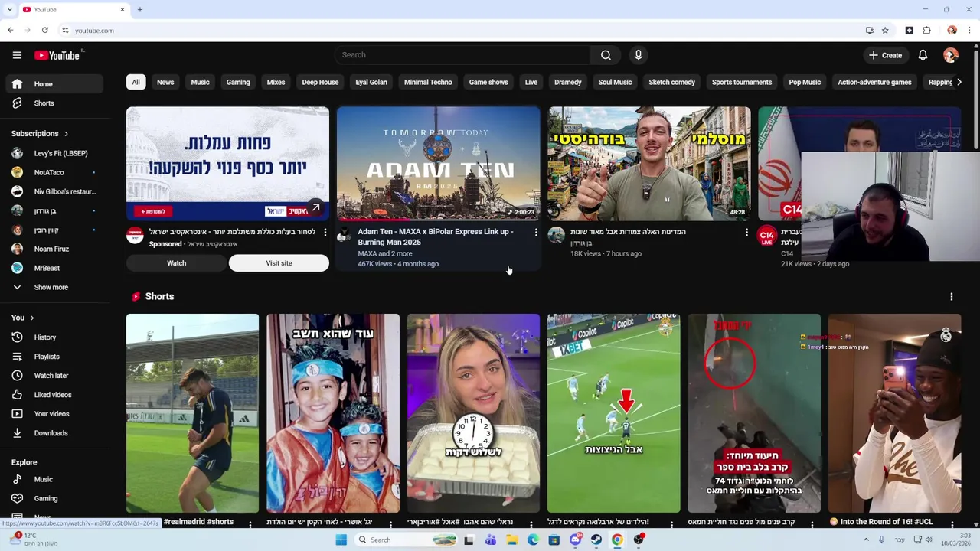Screen dimensions: 980x551
Task: Open Downloads in the sidebar
Action: [54, 433]
